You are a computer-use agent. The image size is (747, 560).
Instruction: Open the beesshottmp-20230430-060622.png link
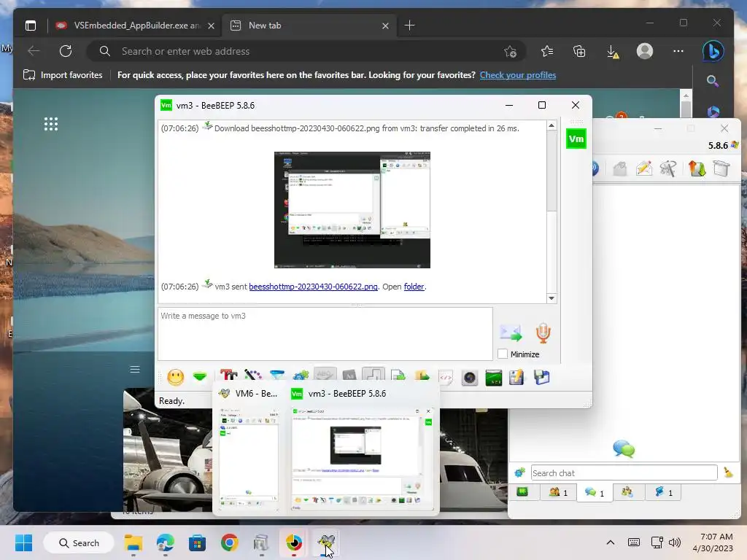[313, 287]
